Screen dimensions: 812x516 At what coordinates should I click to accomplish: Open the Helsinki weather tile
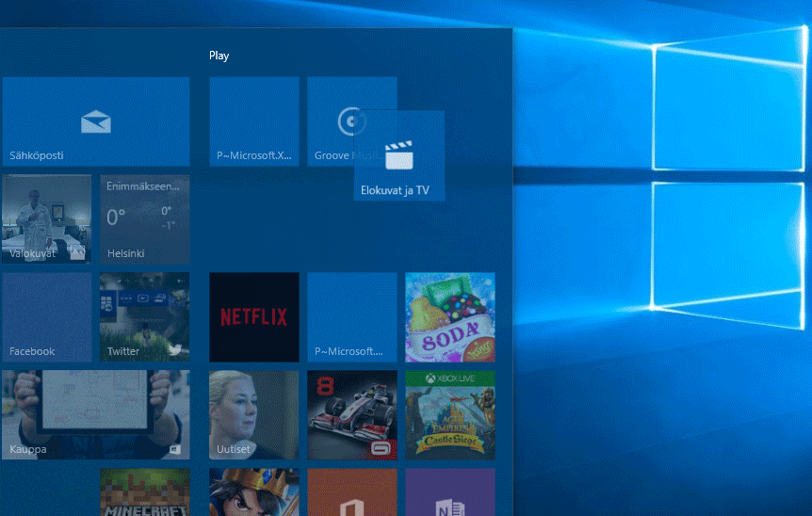(x=145, y=219)
